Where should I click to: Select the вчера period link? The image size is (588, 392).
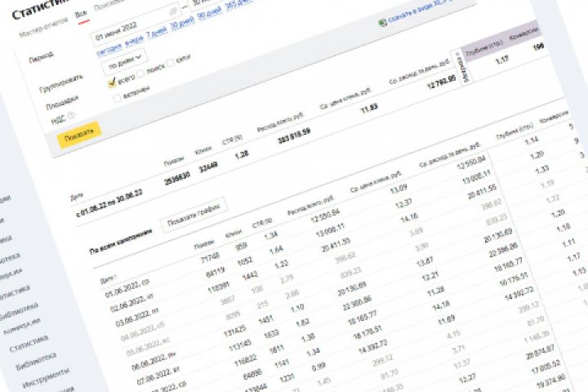134,40
